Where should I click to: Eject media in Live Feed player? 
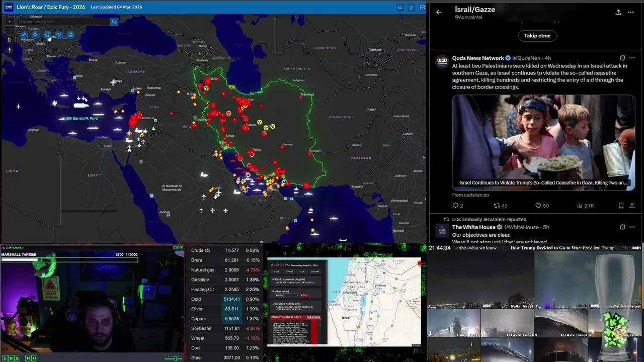point(17,358)
